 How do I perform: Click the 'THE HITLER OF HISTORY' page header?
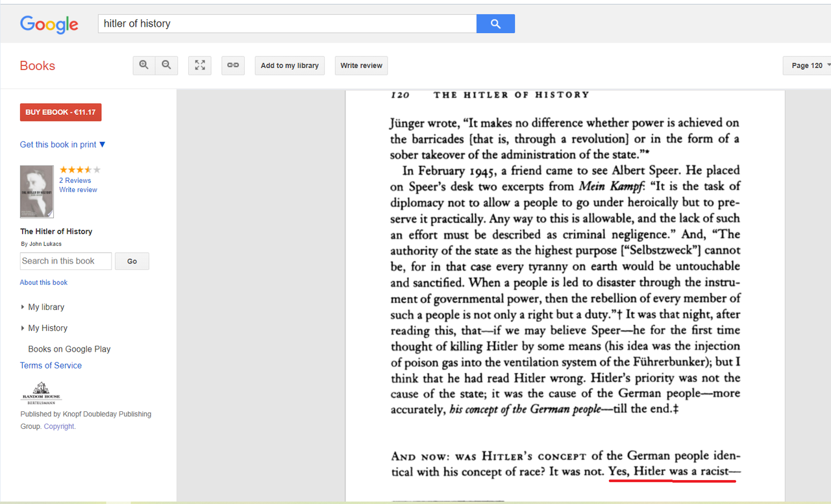[x=512, y=95]
